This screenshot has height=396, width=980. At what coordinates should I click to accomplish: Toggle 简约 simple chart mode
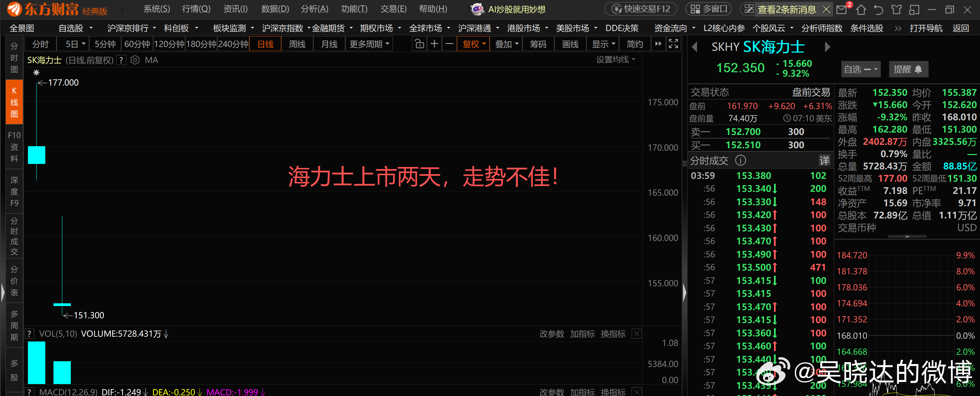(635, 44)
